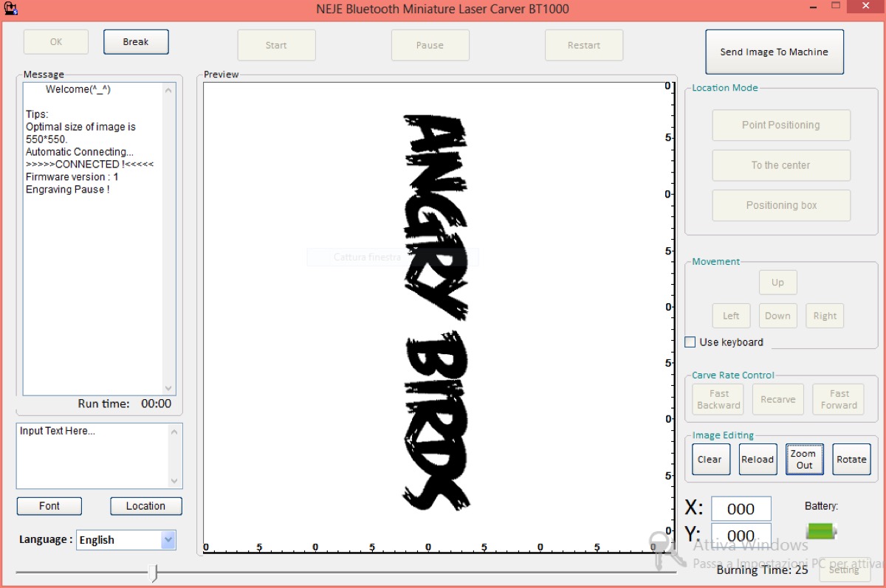Screen dimensions: 886x588
Task: Adjust the Burning Time slider handle
Action: (x=153, y=573)
